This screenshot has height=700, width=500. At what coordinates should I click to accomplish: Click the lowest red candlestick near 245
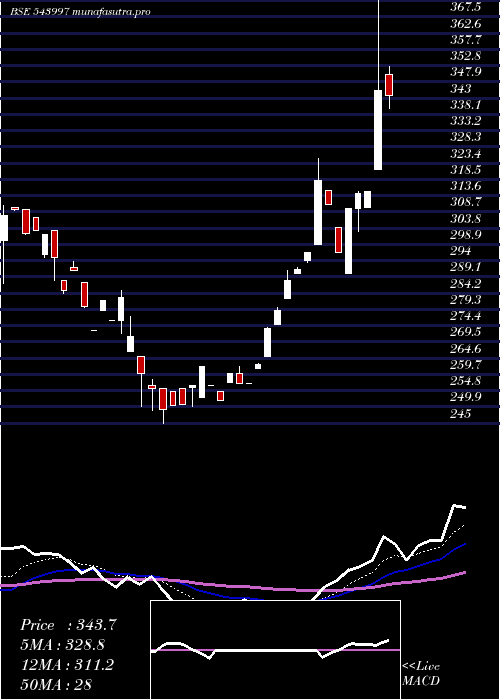pos(163,399)
